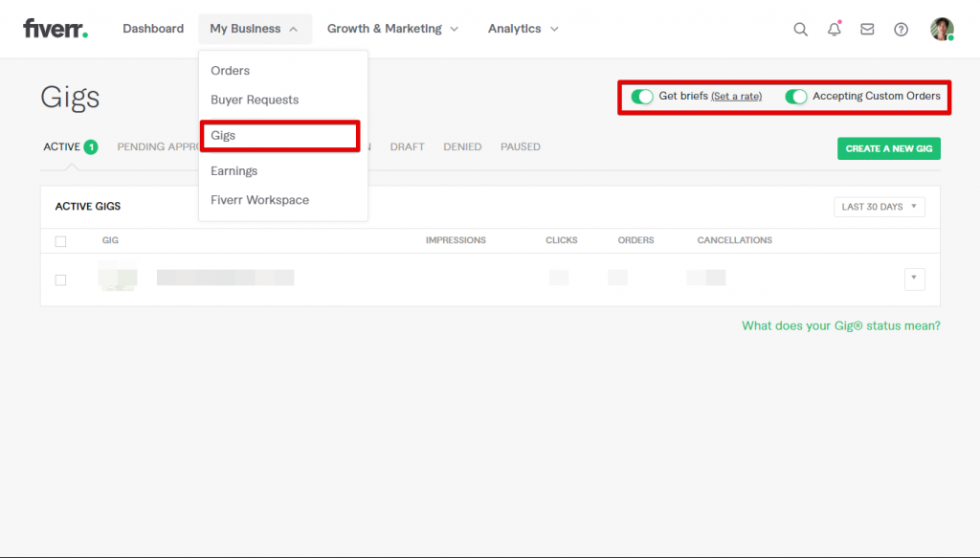This screenshot has width=980, height=558.
Task: Click the help question mark icon
Action: click(x=901, y=29)
